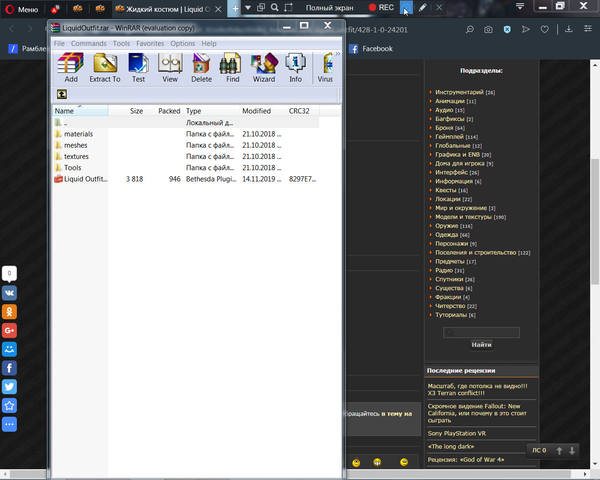The height and width of the screenshot is (480, 600).
Task: Sort the file list by Modified column
Action: (x=256, y=111)
